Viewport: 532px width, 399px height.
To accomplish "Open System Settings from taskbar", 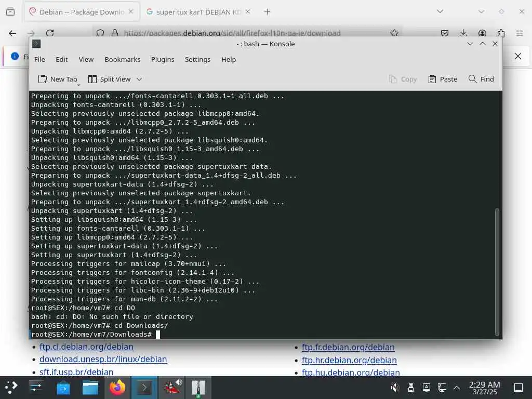I will (36, 388).
